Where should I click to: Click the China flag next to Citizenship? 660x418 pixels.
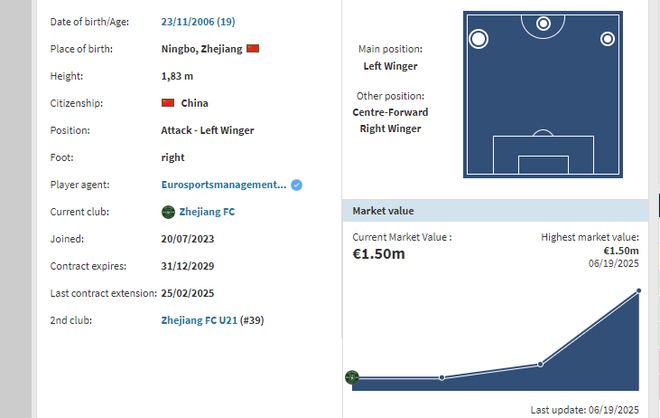coord(168,103)
